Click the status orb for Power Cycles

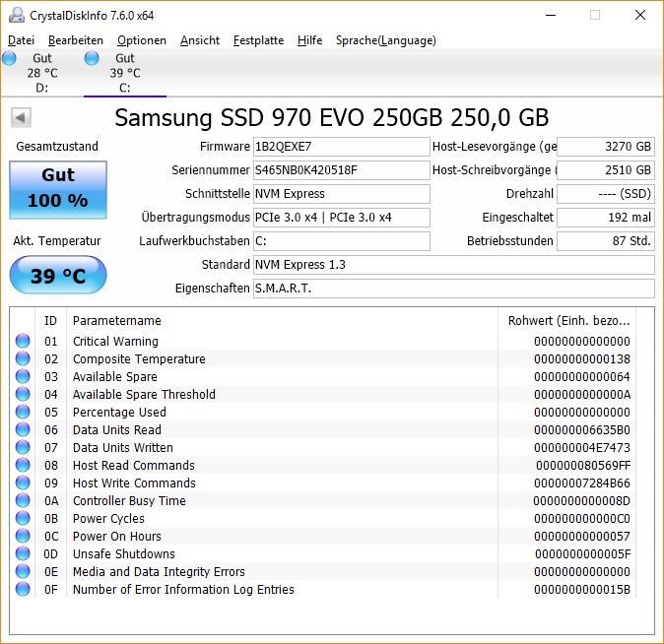coord(23,519)
